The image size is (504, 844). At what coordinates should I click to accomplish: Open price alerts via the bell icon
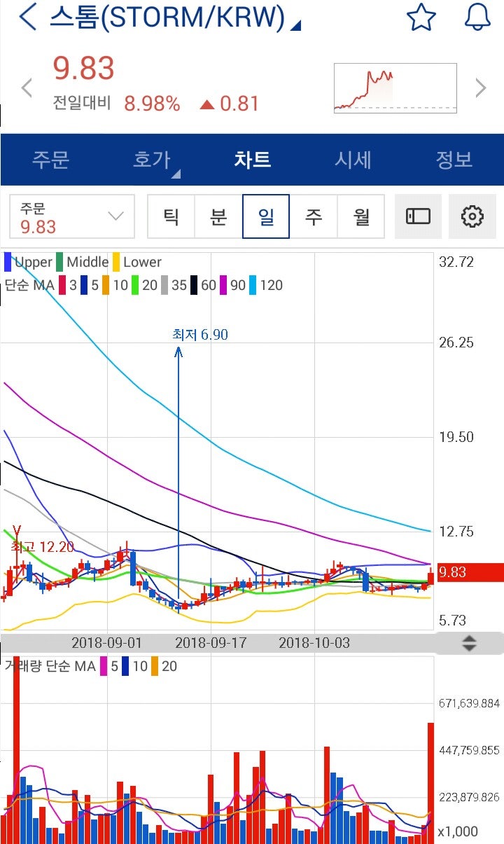point(477,18)
